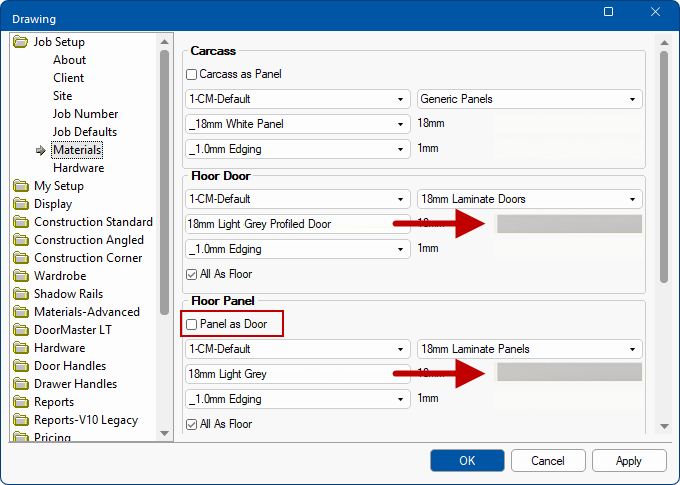Viewport: 680px width, 485px height.
Task: Click the Apply button
Action: [628, 461]
